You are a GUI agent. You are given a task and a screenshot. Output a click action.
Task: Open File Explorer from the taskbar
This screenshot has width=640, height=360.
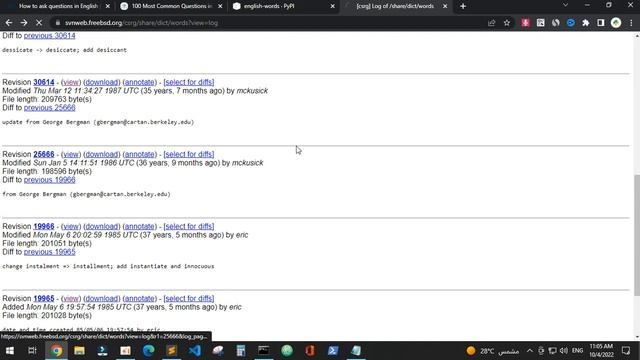[79, 351]
